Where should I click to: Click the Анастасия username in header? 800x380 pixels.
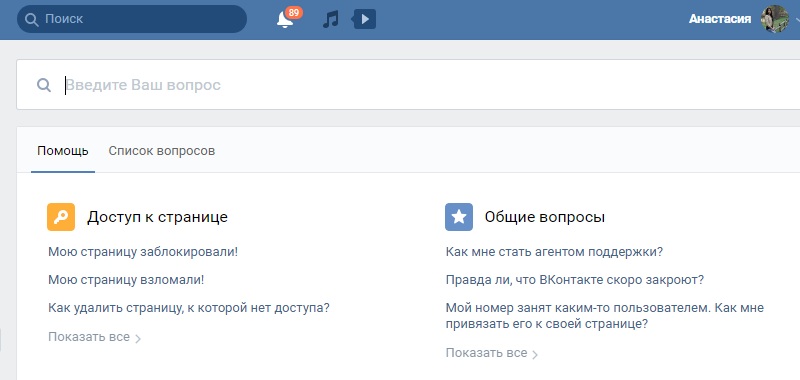[x=720, y=19]
